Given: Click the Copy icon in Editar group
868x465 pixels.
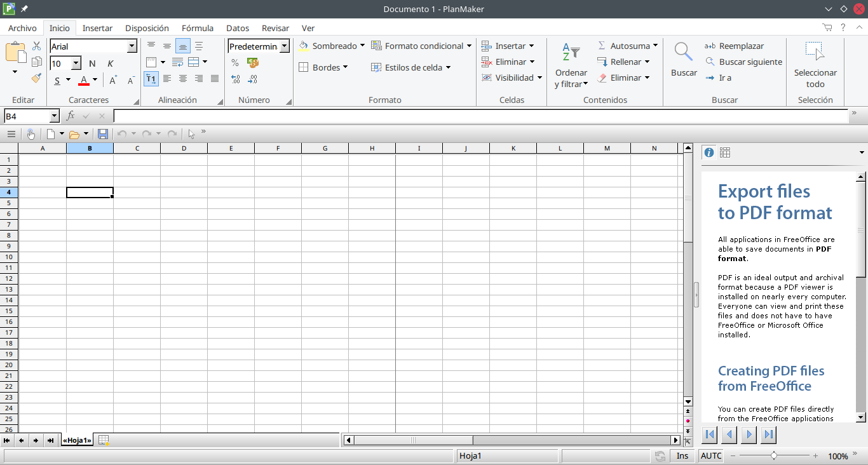Looking at the screenshot, I should 37,62.
